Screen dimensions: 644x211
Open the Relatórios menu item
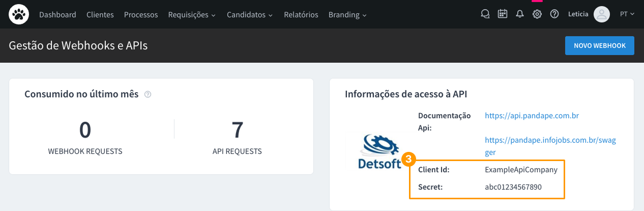[301, 15]
